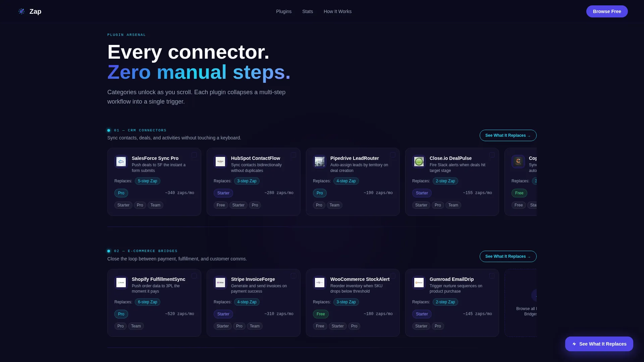Click the Starter tier badge on Stripe card
The height and width of the screenshot is (362, 644).
(223, 314)
